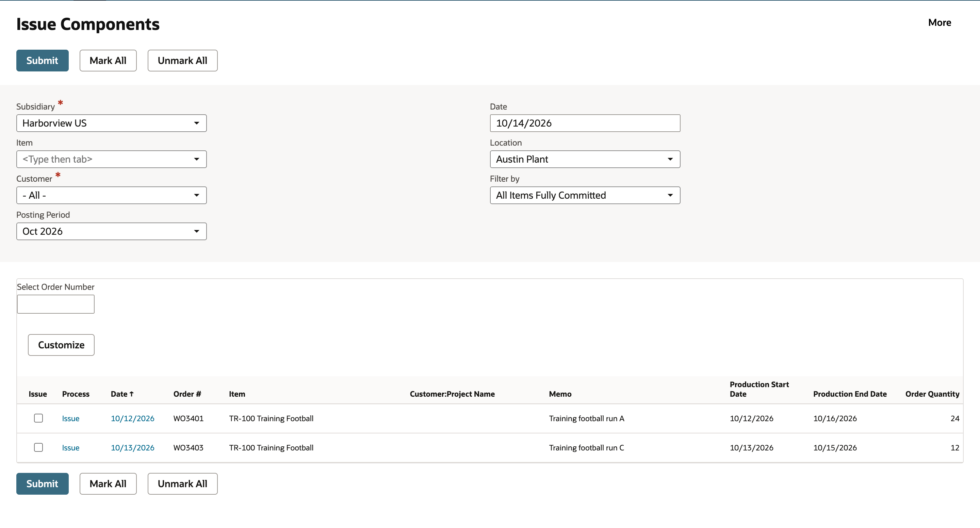Open the 10/12/2026 date link
Screen dimensions: 980x528
click(x=132, y=418)
